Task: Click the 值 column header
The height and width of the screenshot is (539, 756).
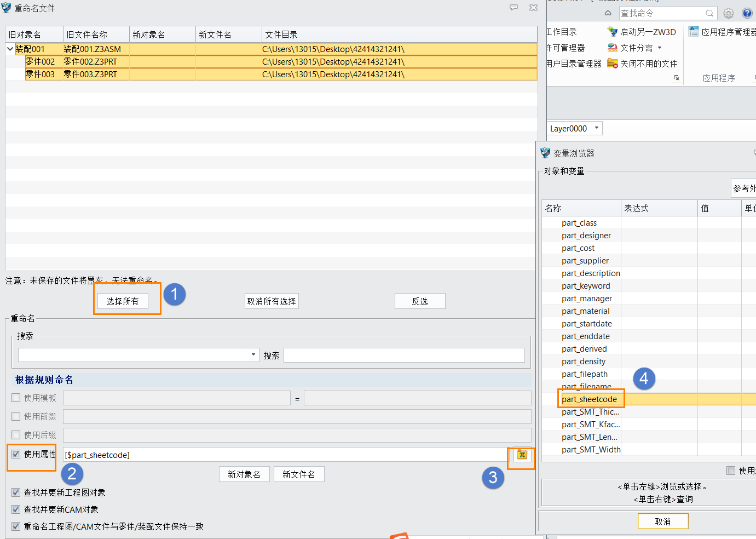Action: coord(720,208)
